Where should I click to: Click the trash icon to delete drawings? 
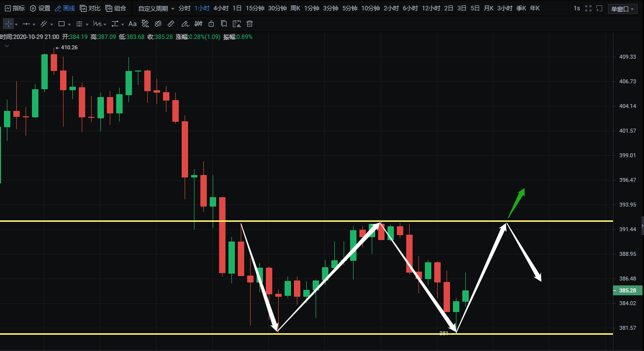(x=250, y=24)
